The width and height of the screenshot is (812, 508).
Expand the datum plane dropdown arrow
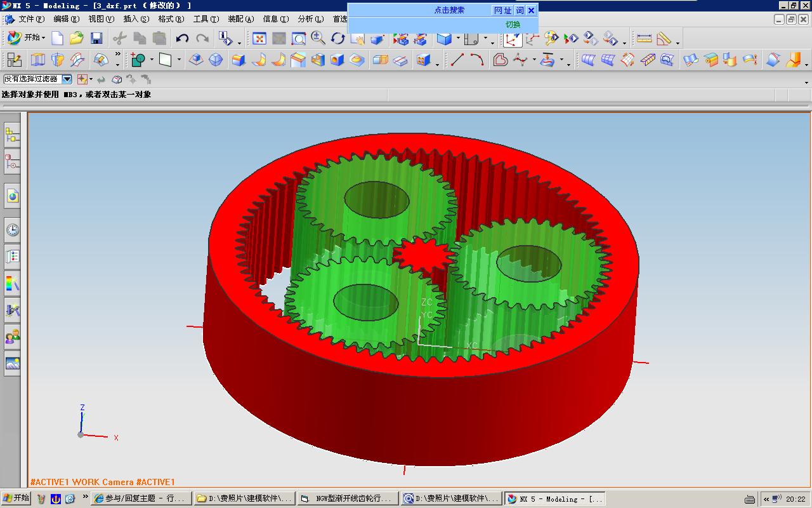(179, 60)
